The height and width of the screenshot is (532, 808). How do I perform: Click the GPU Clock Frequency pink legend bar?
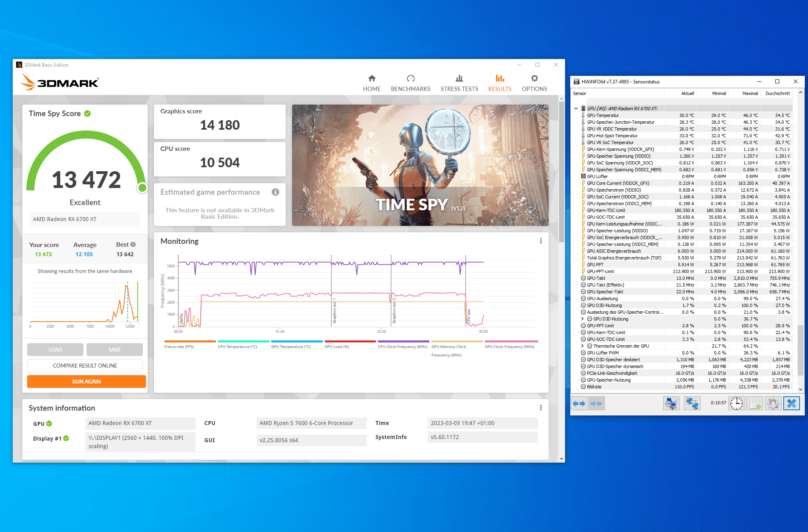[x=512, y=342]
